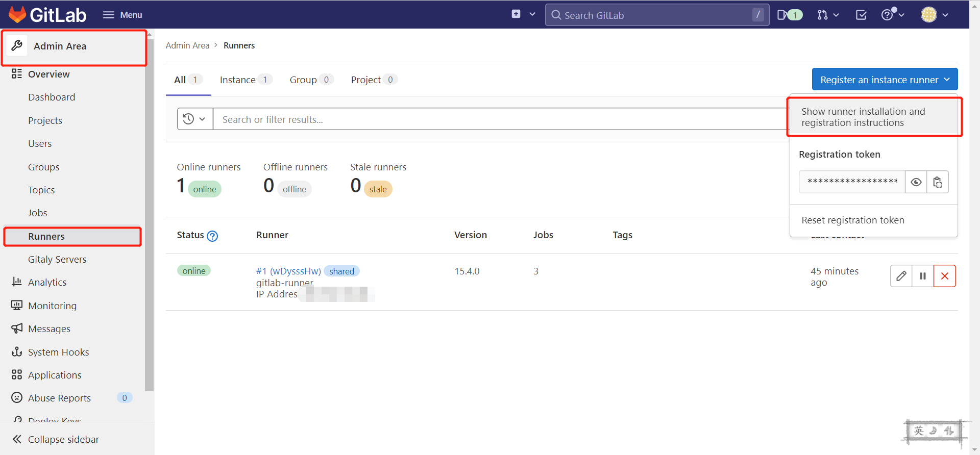Open Groups in admin sidebar

[44, 167]
